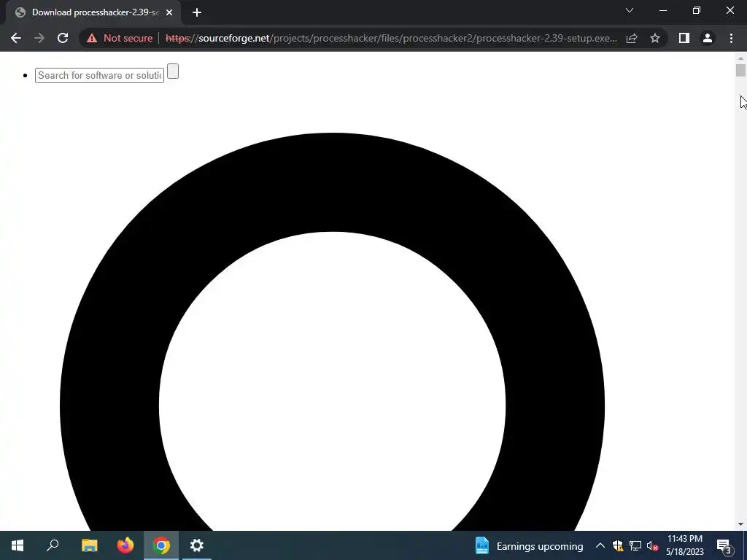Focus the Search for software field
747x560 pixels.
pyautogui.click(x=99, y=75)
